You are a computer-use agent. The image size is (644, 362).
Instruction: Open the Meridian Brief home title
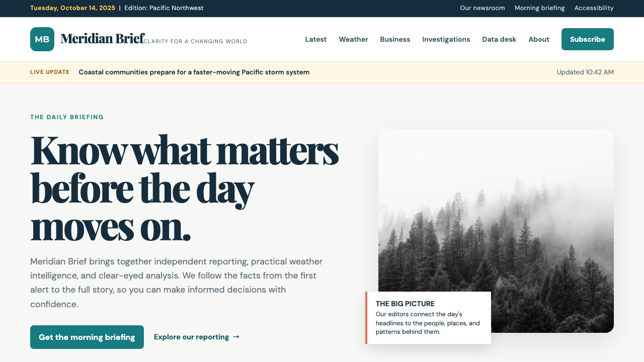pyautogui.click(x=103, y=39)
